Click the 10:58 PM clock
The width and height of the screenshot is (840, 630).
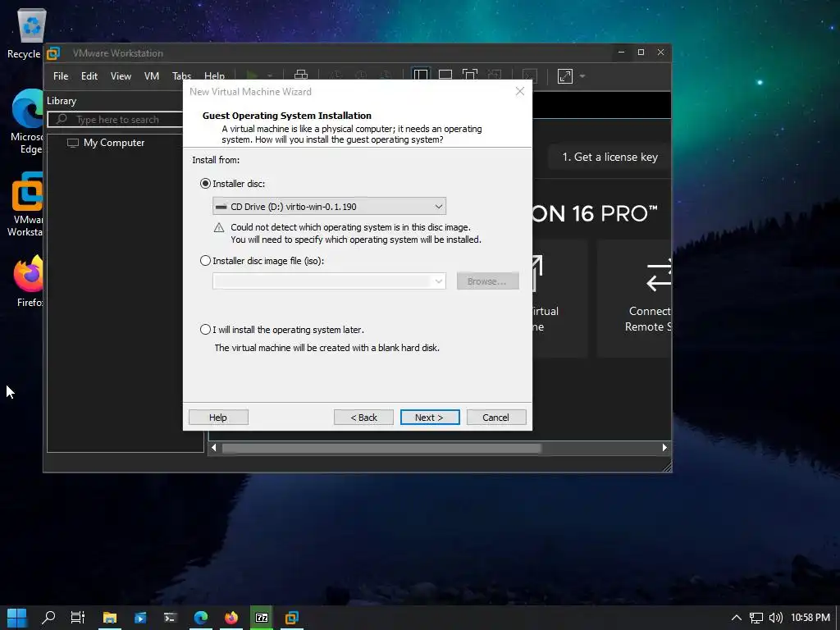[x=810, y=618]
